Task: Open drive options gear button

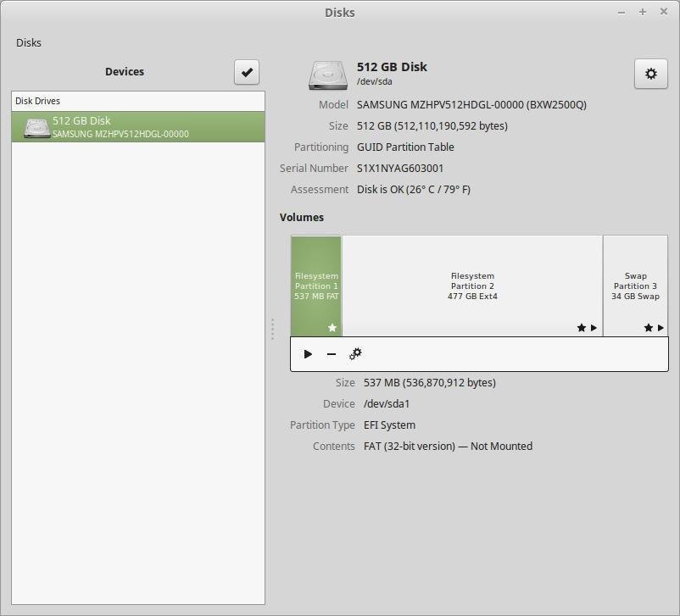Action: click(x=650, y=74)
